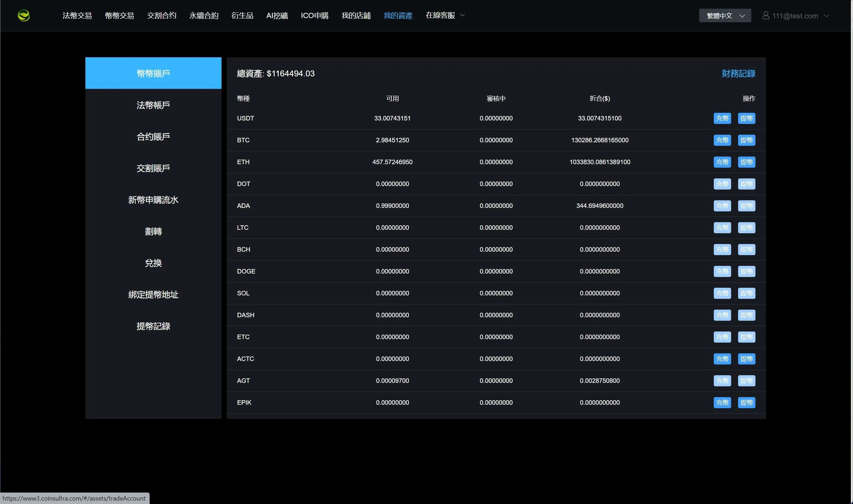Deposit EPIK using 充幣 button
Viewport: 853px width, 504px height.
pyautogui.click(x=722, y=403)
